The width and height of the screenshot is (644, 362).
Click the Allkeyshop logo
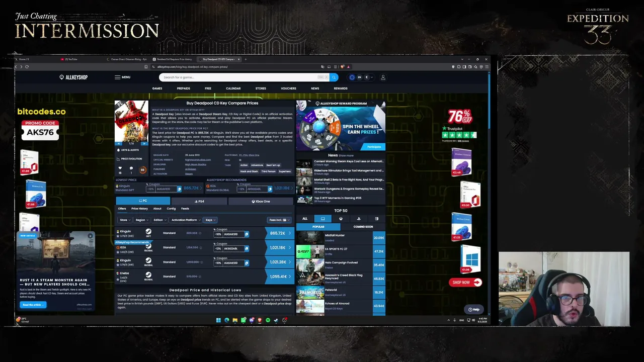click(x=73, y=77)
